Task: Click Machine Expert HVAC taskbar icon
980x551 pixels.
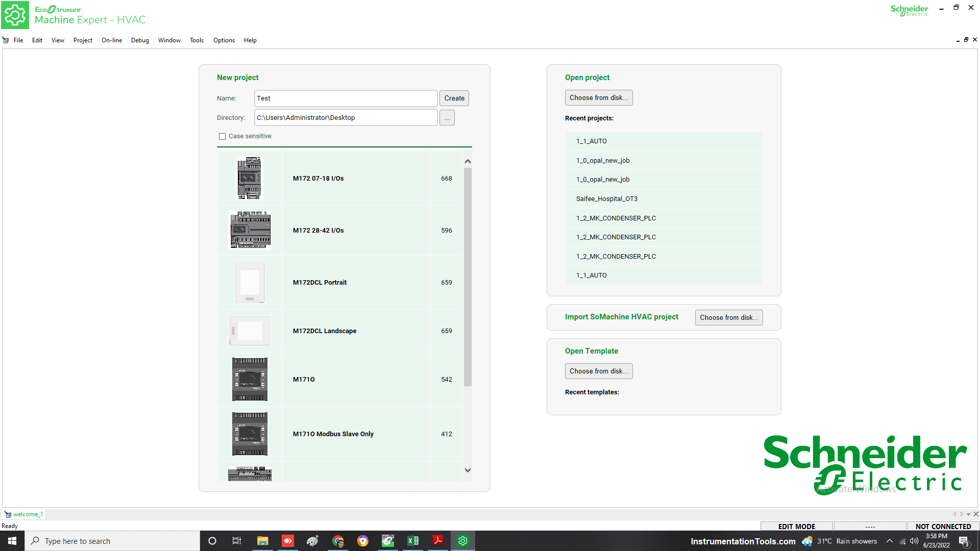Action: click(x=463, y=541)
